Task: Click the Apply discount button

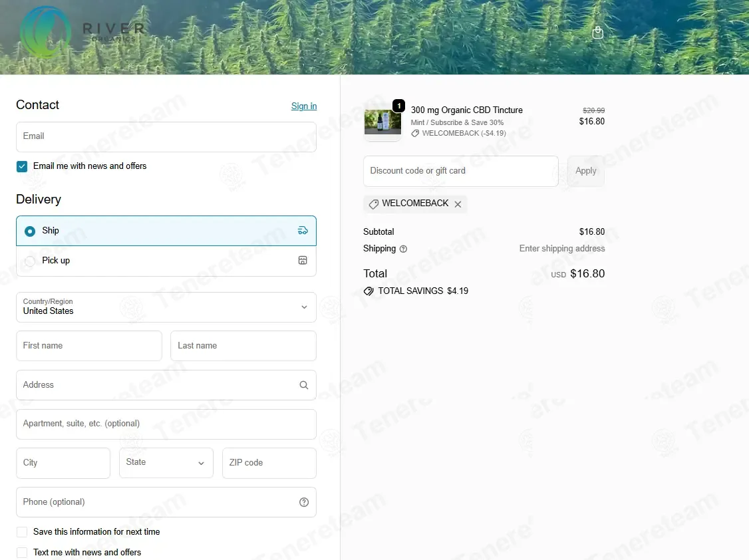Action: (585, 171)
